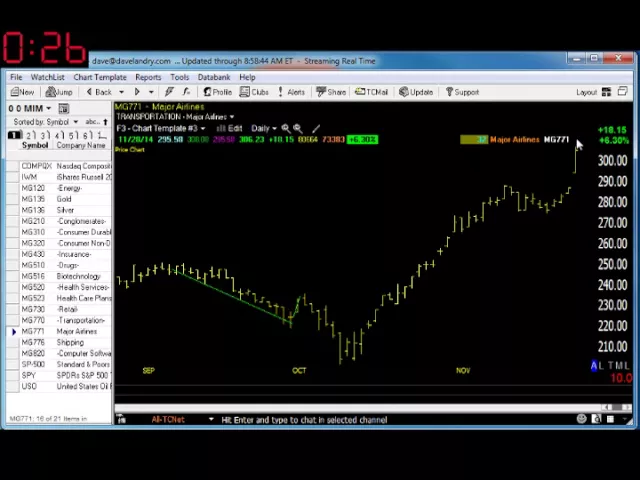Click the Update toolbar button

416,92
